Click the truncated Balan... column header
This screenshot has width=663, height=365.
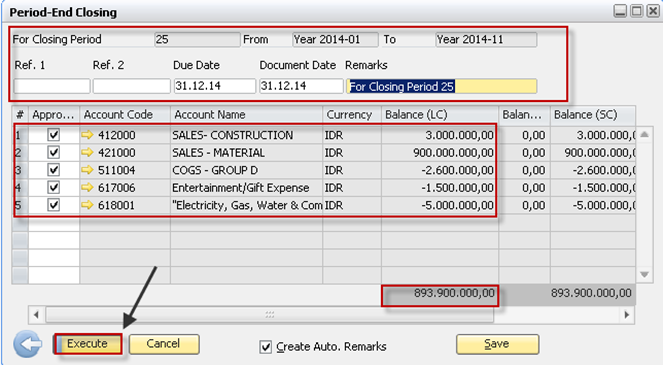[x=524, y=115]
